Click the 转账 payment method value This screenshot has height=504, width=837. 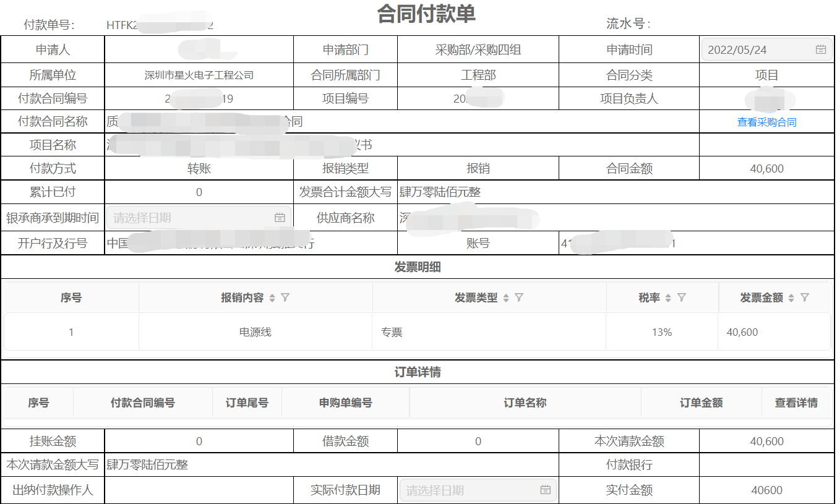[x=199, y=169]
